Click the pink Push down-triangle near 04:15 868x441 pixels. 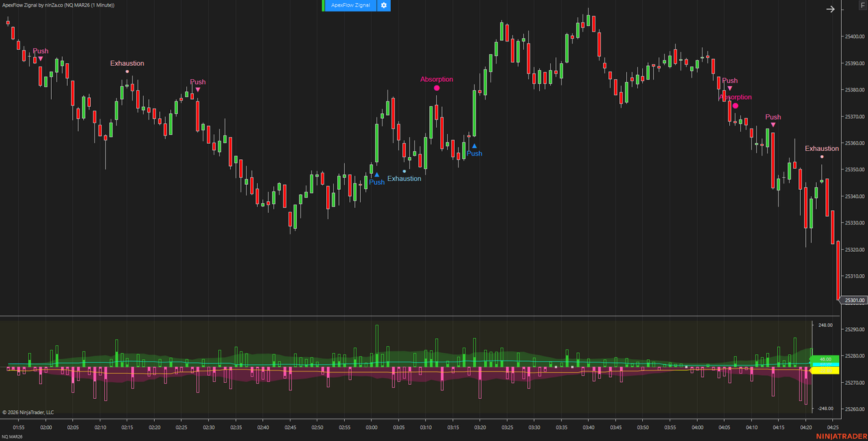pyautogui.click(x=773, y=125)
